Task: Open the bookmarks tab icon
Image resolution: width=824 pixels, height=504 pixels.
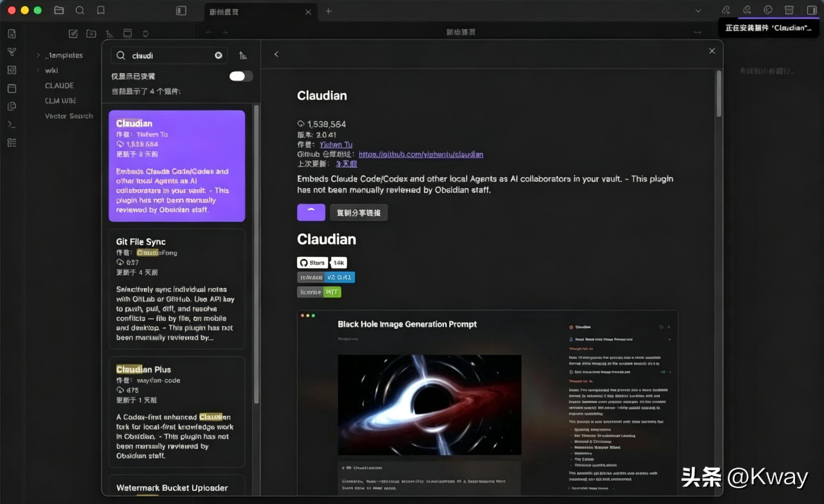Action: (x=101, y=10)
